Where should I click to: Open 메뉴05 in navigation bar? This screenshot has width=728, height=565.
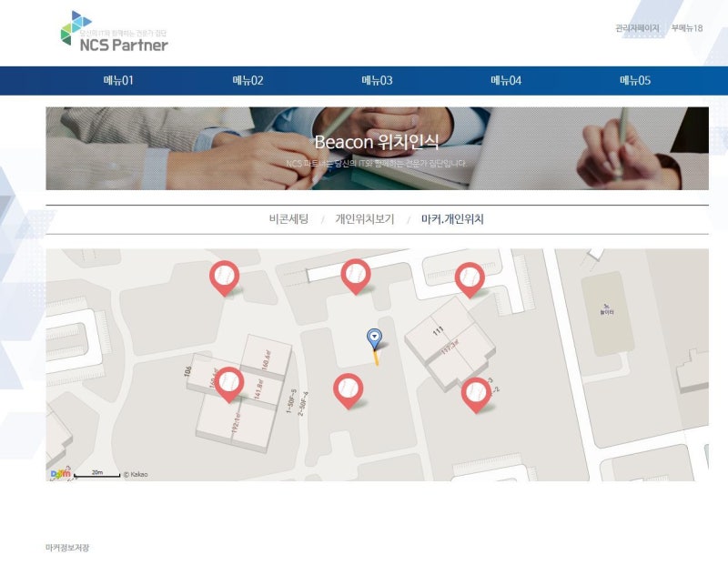pyautogui.click(x=635, y=80)
